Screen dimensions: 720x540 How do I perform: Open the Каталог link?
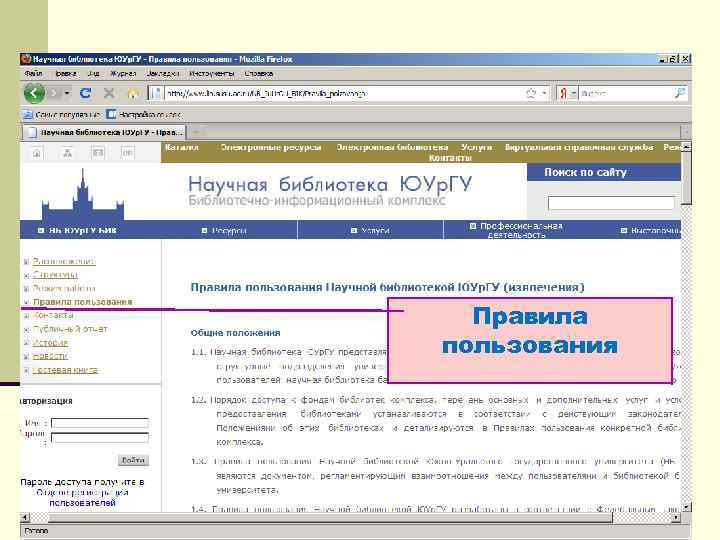(182, 147)
